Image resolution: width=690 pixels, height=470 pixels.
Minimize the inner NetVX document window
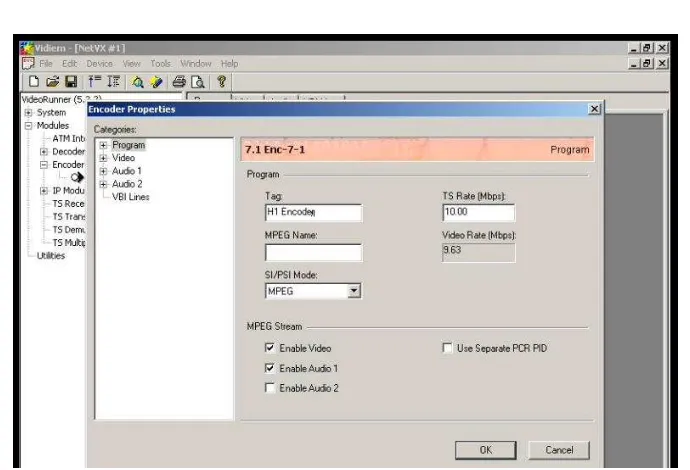coord(634,63)
